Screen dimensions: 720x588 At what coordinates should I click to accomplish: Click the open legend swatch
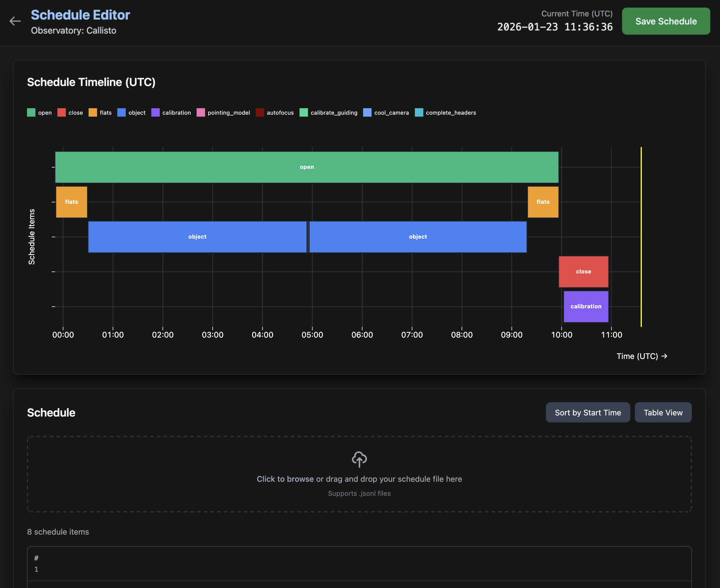(x=31, y=112)
